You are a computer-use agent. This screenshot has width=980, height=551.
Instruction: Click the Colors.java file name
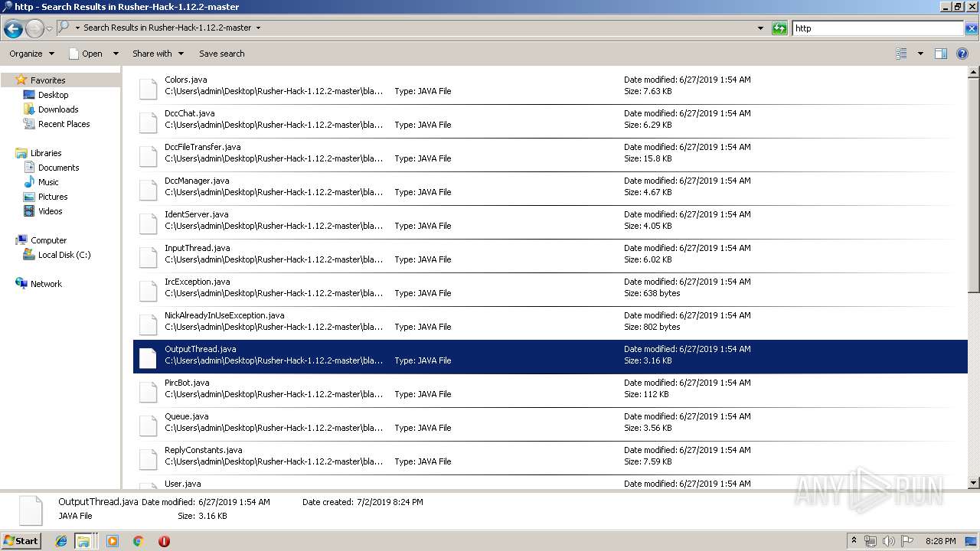(186, 80)
